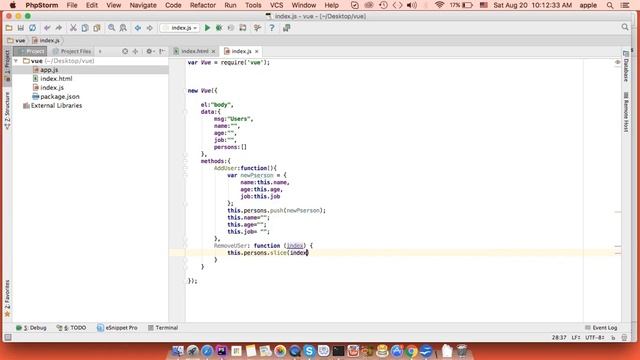Viewport: 640px width, 360px height.
Task: Click the Redo arrow icon
Action: (59, 28)
